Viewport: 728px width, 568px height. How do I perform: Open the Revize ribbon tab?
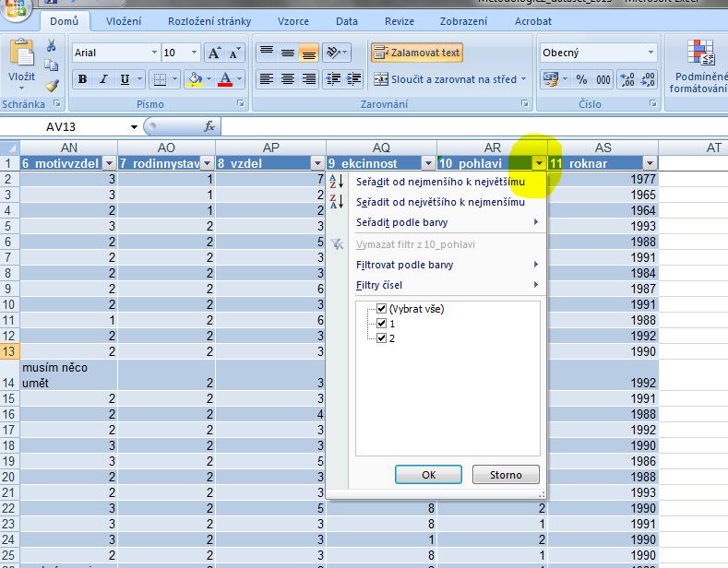400,21
